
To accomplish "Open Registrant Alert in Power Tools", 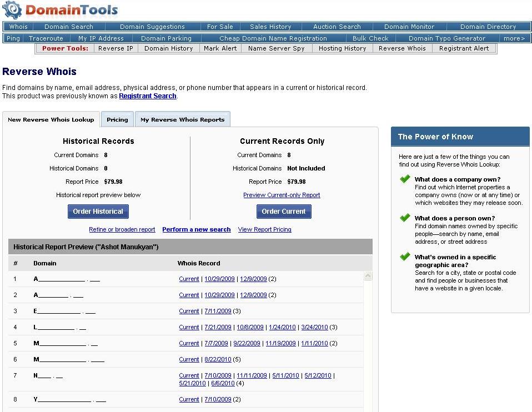I will coord(464,48).
